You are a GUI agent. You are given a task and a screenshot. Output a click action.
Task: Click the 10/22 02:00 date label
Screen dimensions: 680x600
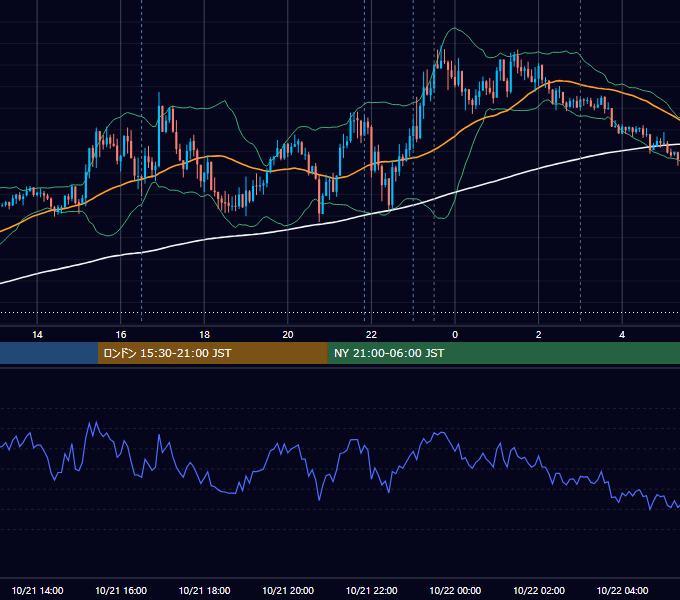click(x=539, y=590)
